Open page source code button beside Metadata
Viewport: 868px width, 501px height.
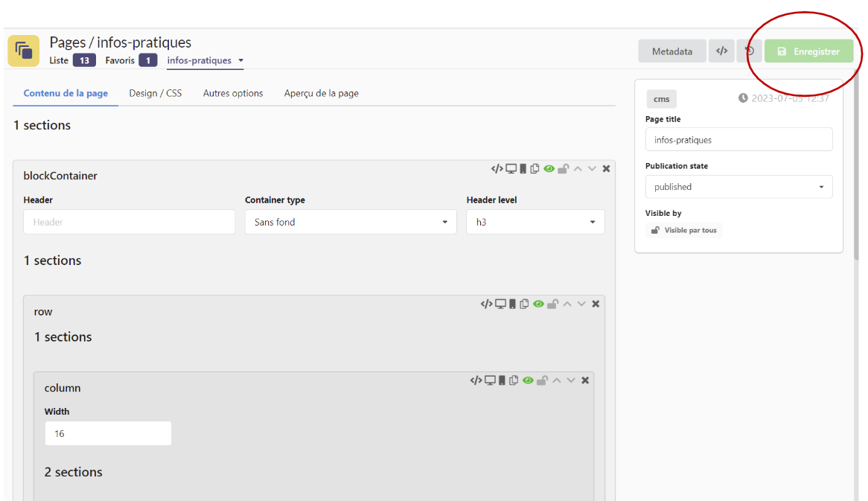[721, 51]
